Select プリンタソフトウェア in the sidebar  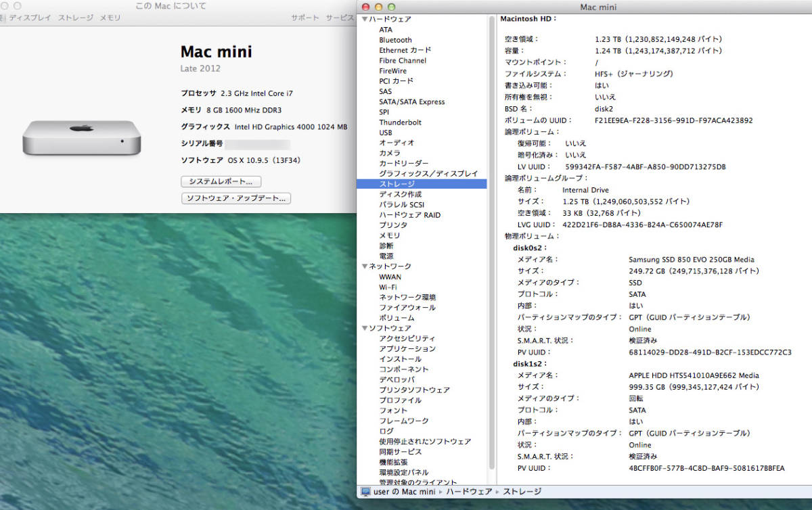tap(414, 390)
